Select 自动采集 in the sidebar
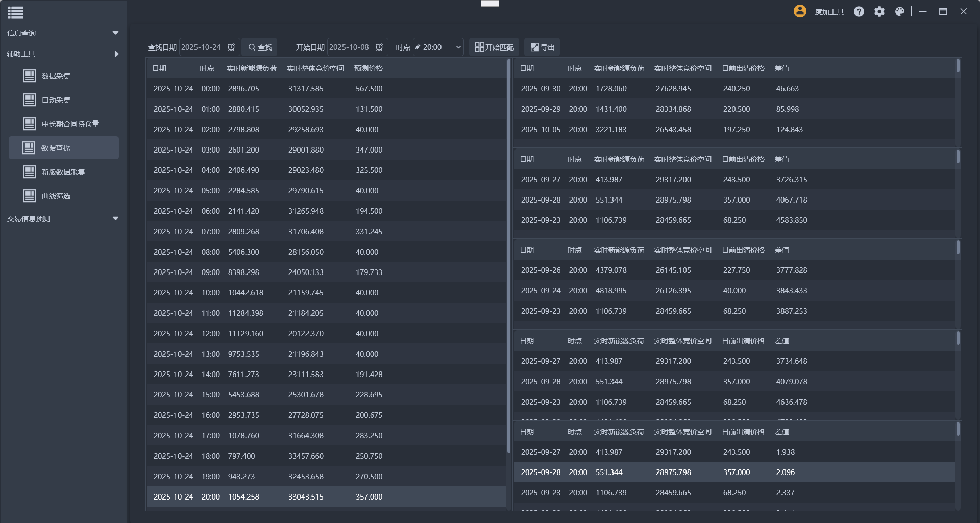Screen dimensions: 980x523 [56, 100]
